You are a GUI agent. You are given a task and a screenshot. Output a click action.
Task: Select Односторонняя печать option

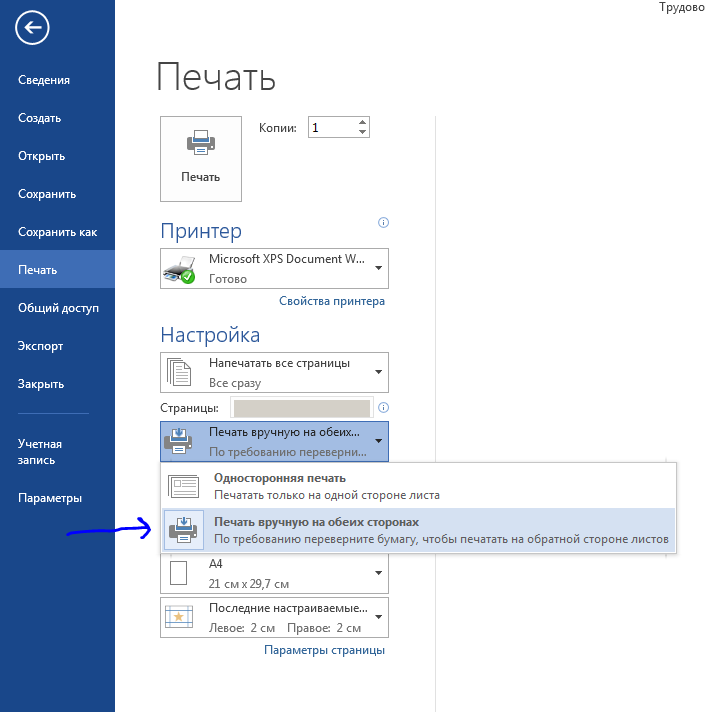418,486
